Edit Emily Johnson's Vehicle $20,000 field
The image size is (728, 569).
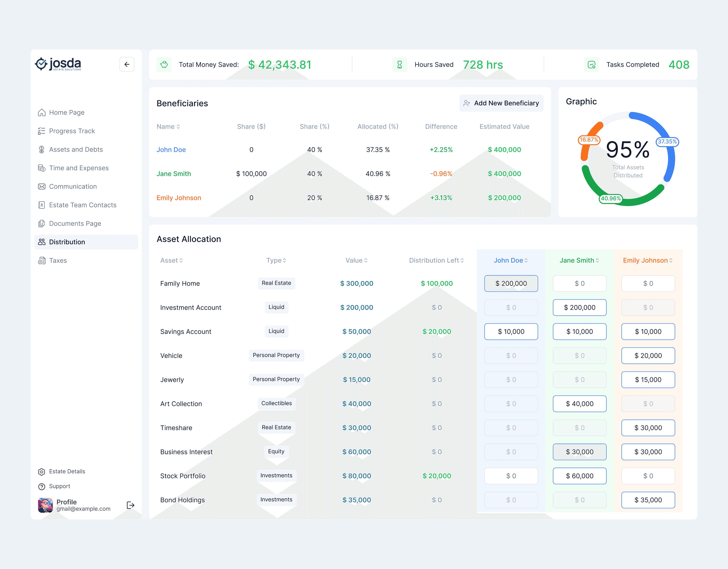(x=648, y=356)
